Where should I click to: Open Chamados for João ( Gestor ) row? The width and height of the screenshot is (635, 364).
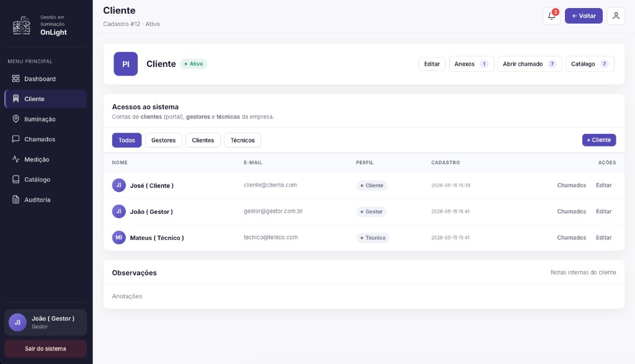[x=571, y=211]
